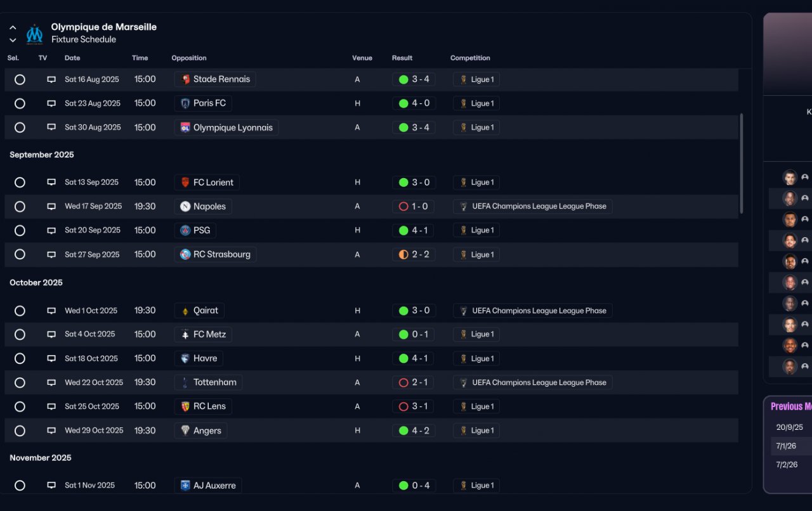Click the Olympique de Marseille club logo
This screenshot has width=812, height=511.
pos(34,34)
